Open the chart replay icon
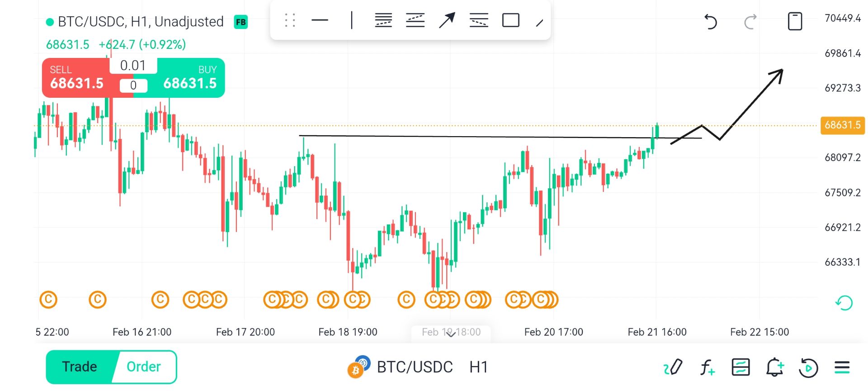Image resolution: width=868 pixels, height=391 pixels. click(808, 367)
